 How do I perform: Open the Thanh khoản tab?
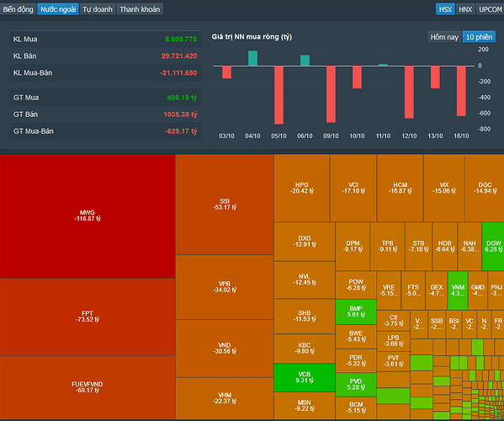(140, 9)
